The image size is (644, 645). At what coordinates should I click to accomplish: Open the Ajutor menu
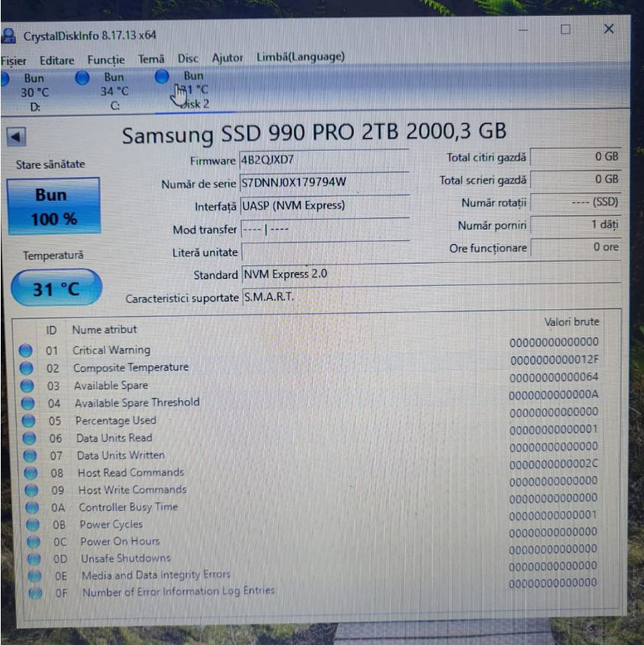(227, 58)
